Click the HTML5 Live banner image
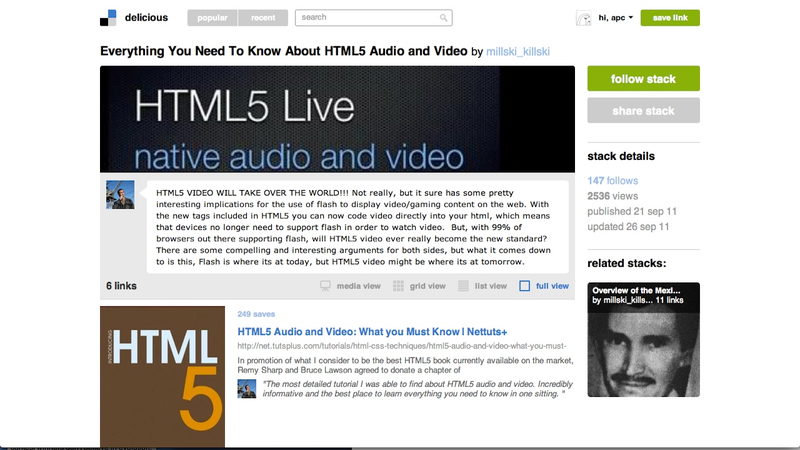The image size is (800, 450). point(337,119)
